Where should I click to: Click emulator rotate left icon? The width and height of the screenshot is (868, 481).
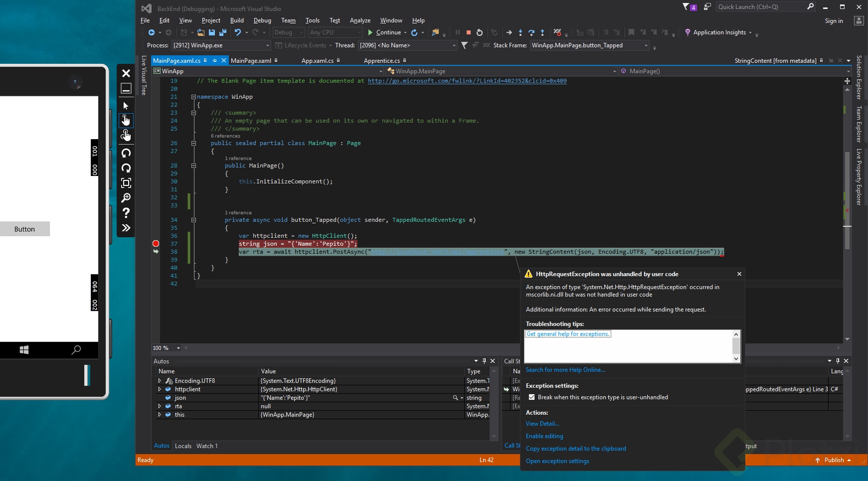pyautogui.click(x=126, y=153)
